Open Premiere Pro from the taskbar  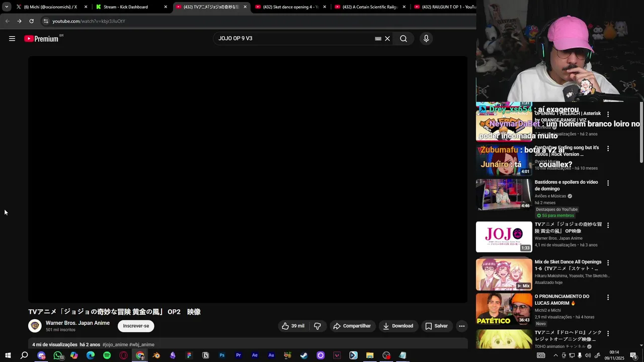point(238,355)
